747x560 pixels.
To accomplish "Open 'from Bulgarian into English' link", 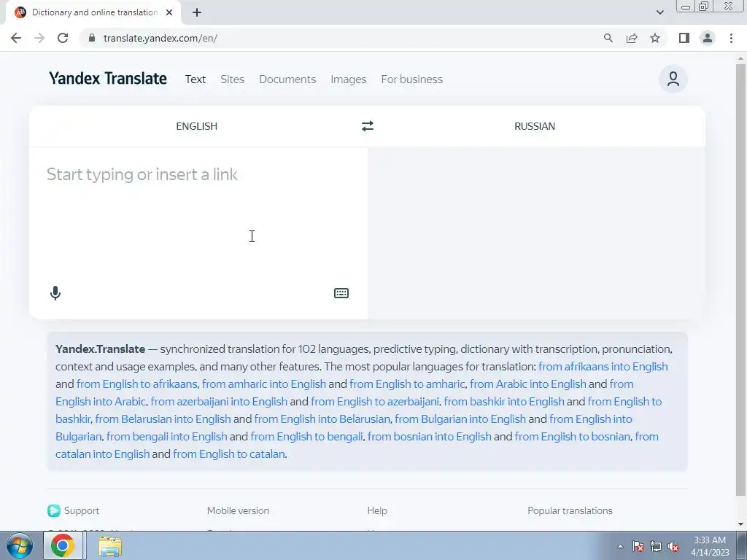I will click(460, 419).
